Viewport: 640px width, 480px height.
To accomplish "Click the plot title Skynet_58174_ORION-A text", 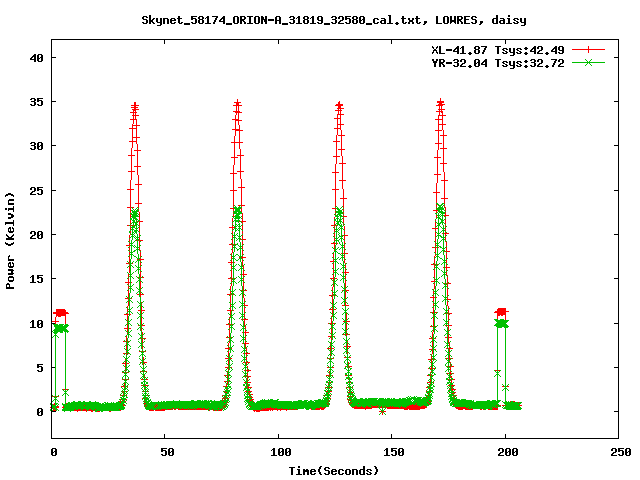I will 333,20.
